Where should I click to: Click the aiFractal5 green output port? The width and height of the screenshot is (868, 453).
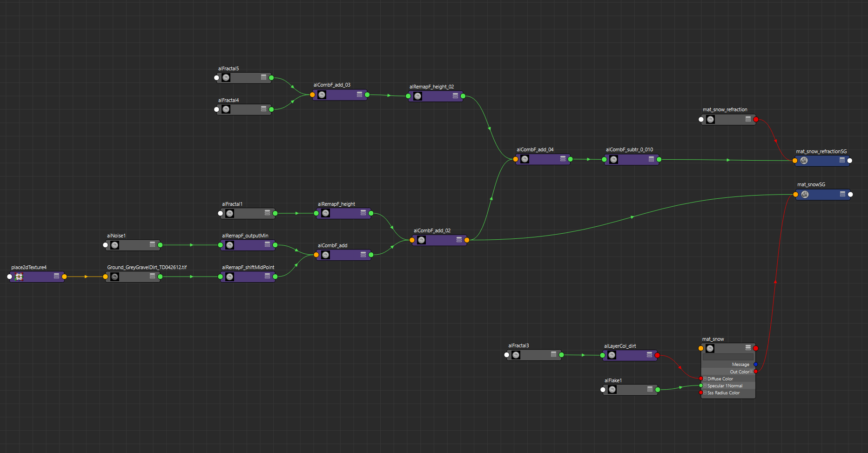tap(271, 78)
